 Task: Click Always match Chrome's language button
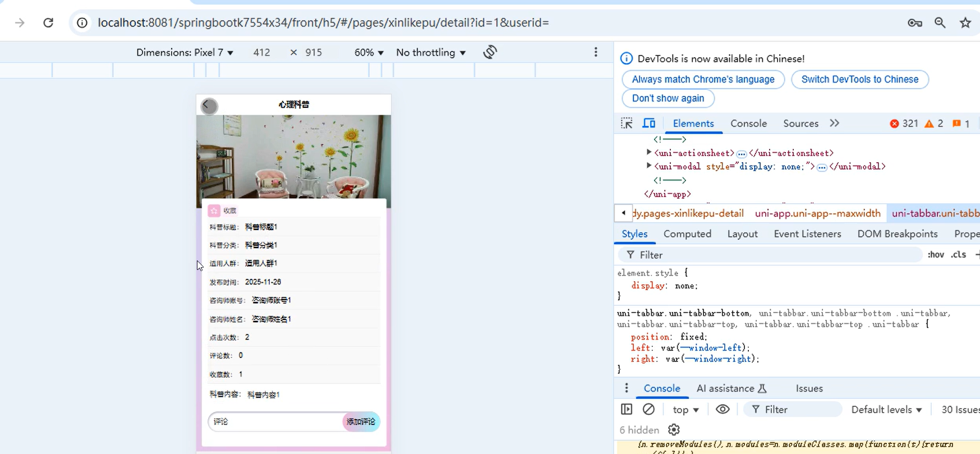[703, 79]
